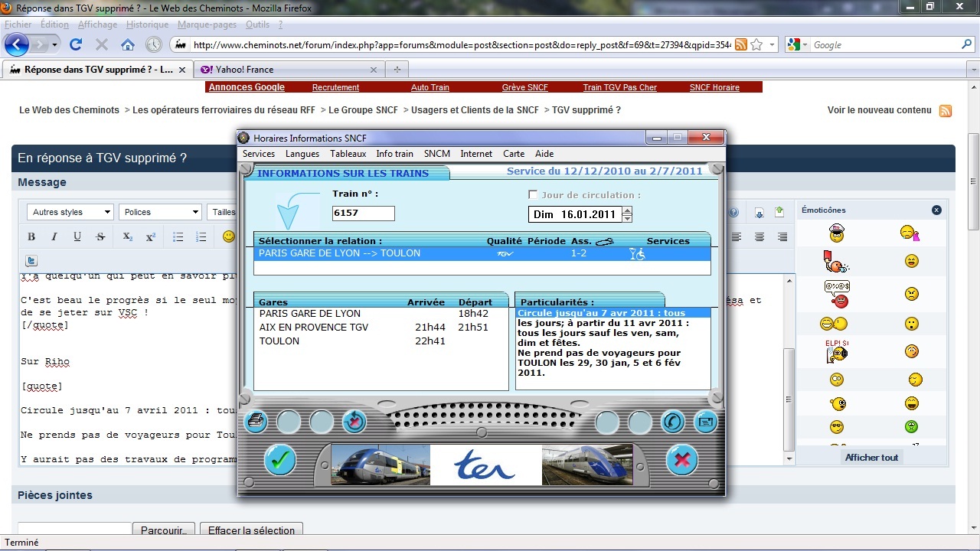Close the Émoticônes sidebar

pos(936,210)
